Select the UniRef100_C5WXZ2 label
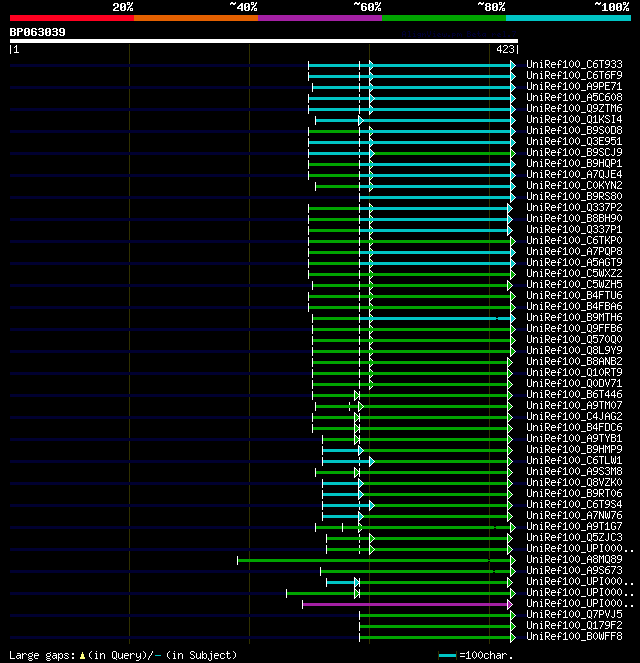This screenshot has width=640, height=663. tap(574, 273)
